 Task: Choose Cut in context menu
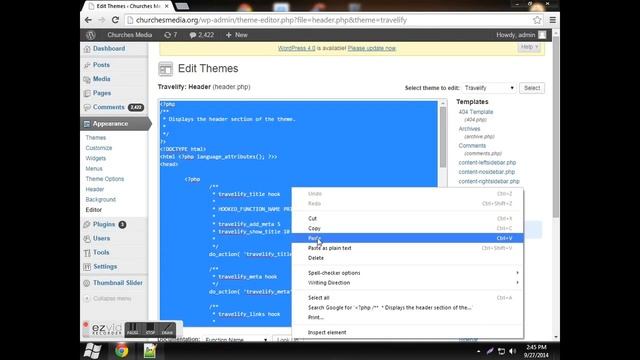click(408, 219)
